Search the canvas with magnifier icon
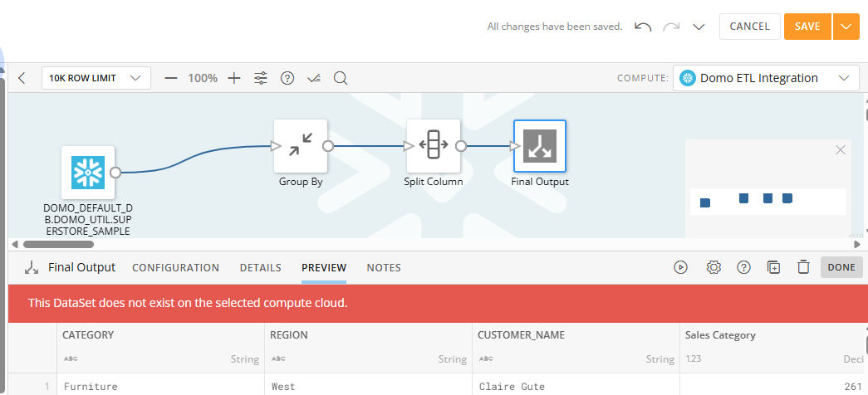Screen dimensions: 868x395 click(341, 79)
